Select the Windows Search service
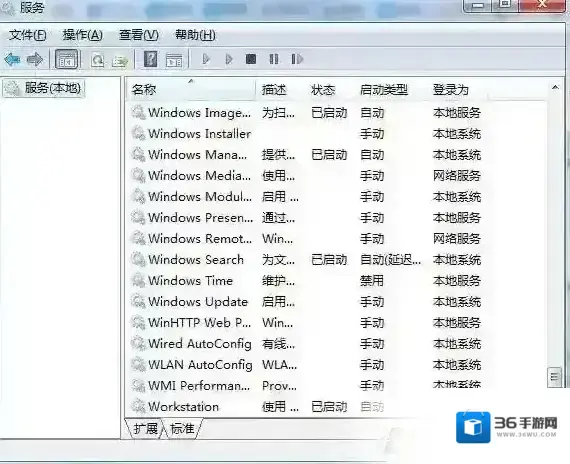570x464 pixels. pos(306,260)
